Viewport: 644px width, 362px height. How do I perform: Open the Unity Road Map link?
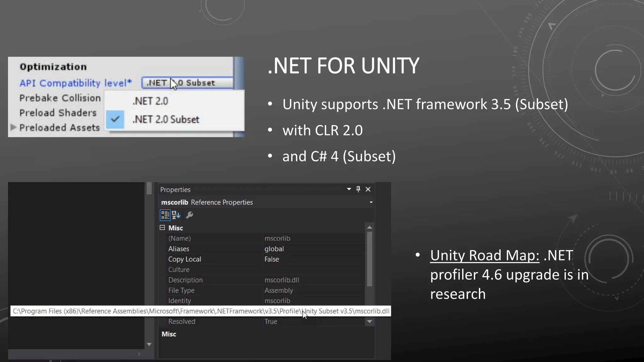coord(485,255)
